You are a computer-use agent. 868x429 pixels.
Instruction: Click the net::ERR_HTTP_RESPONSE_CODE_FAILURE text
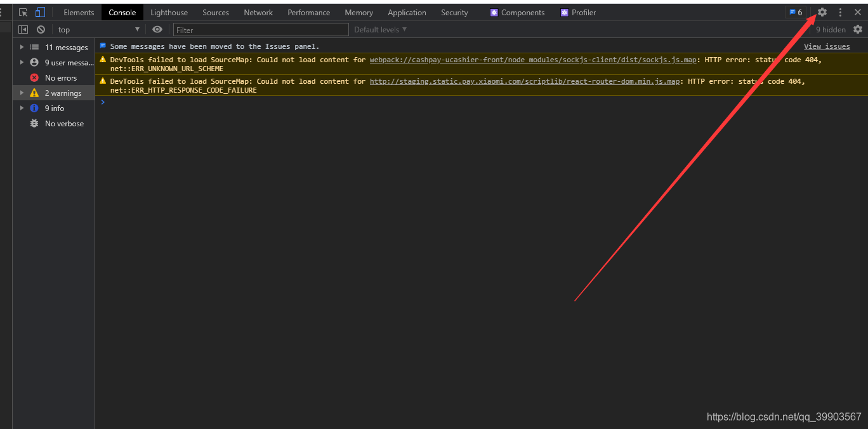[183, 90]
